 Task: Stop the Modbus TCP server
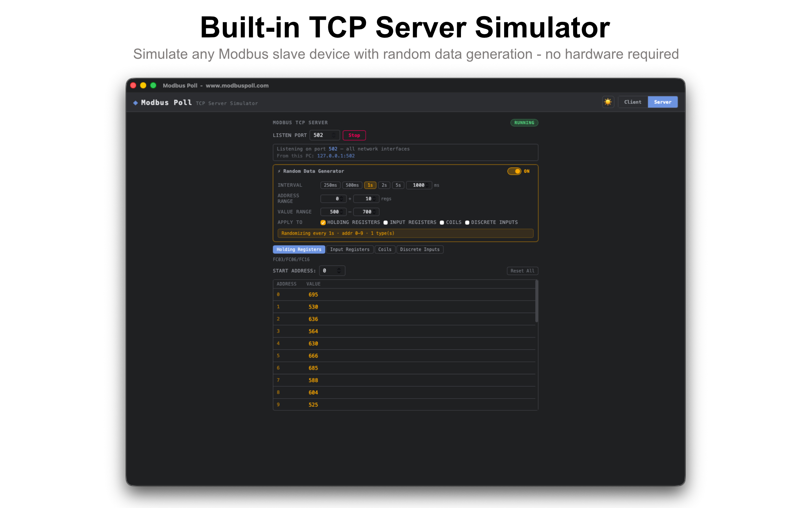pyautogui.click(x=354, y=135)
